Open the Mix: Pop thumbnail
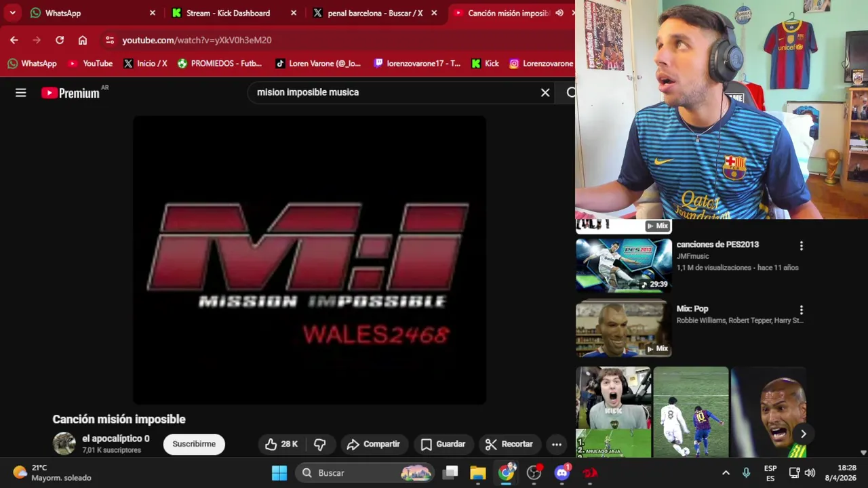The height and width of the screenshot is (488, 868). (624, 329)
